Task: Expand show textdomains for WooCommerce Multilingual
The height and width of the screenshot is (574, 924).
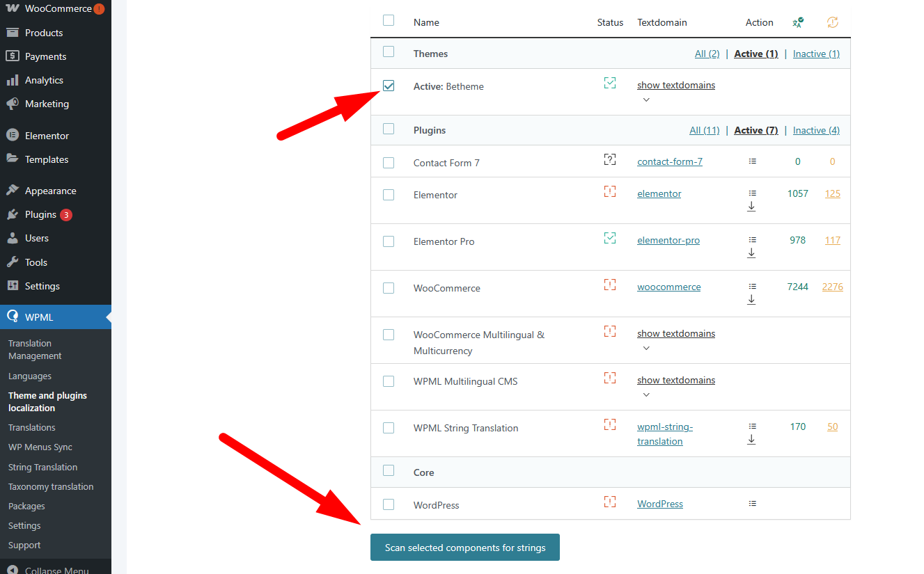Action: [x=676, y=333]
